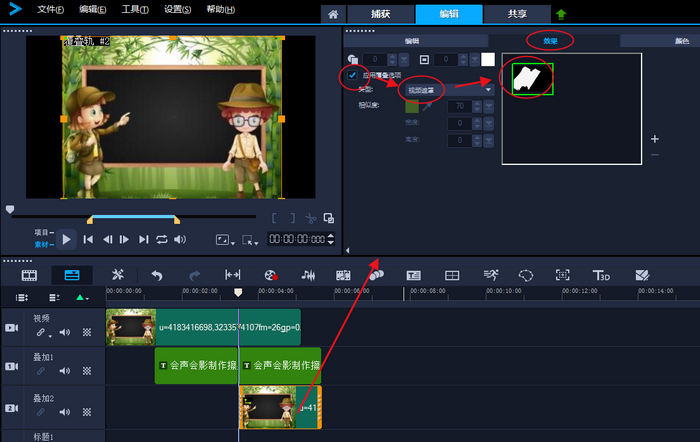Viewport: 700px width, 442px height.
Task: Select the 效果 options tab
Action: 550,41
